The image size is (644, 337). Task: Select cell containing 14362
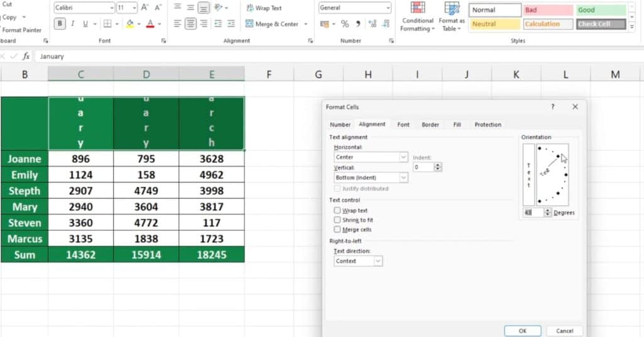click(80, 255)
